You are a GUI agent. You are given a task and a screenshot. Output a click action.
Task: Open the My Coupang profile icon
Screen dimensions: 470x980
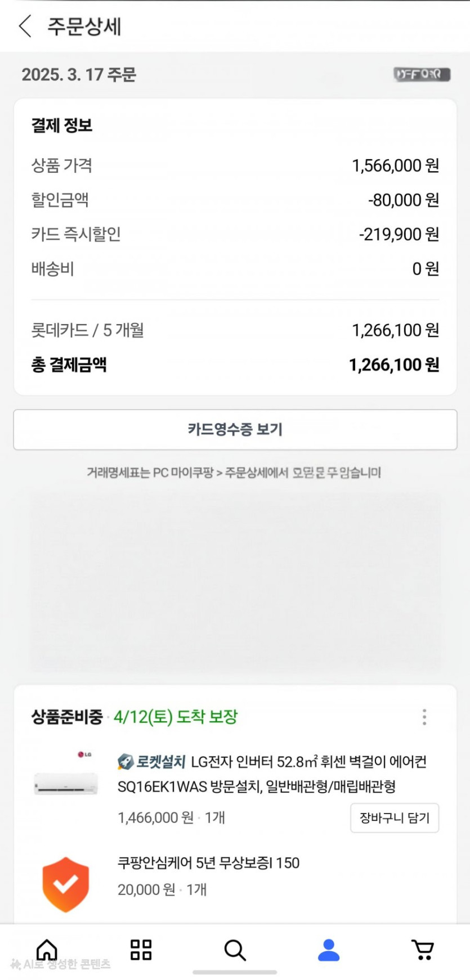(x=329, y=950)
